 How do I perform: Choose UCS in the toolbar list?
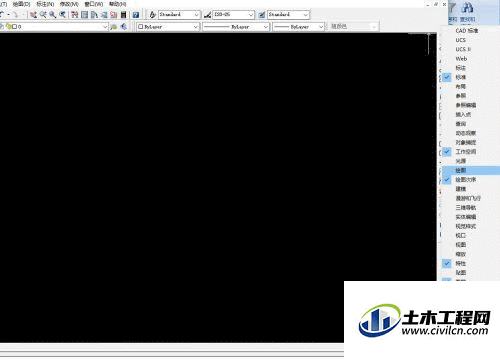(471, 40)
